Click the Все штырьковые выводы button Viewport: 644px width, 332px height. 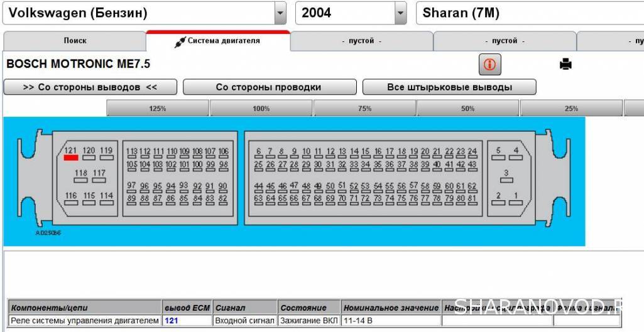pos(449,87)
